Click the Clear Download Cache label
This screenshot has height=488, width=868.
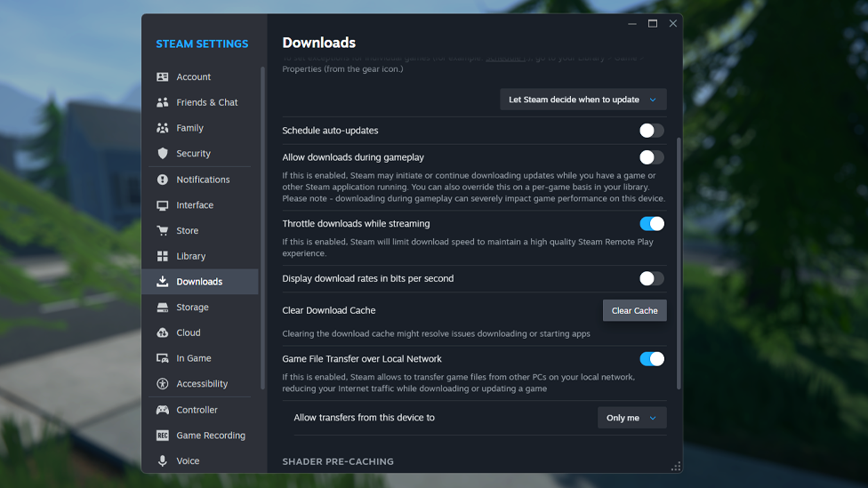[329, 310]
